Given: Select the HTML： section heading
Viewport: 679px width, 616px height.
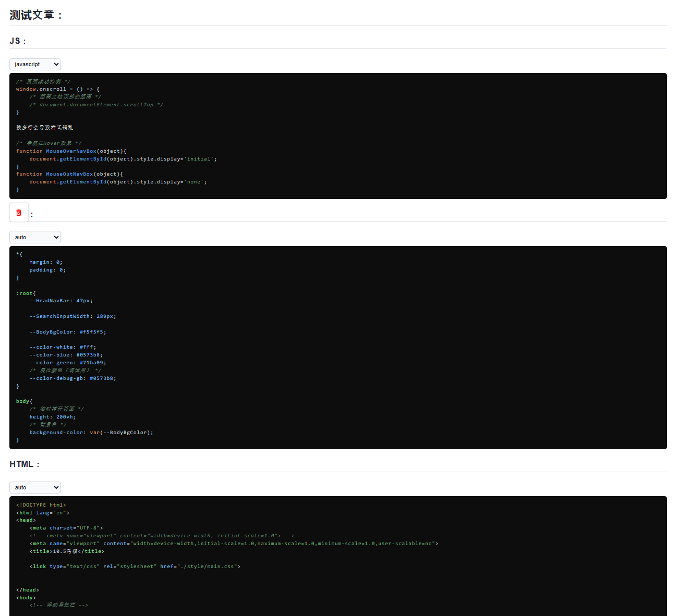Looking at the screenshot, I should point(24,463).
